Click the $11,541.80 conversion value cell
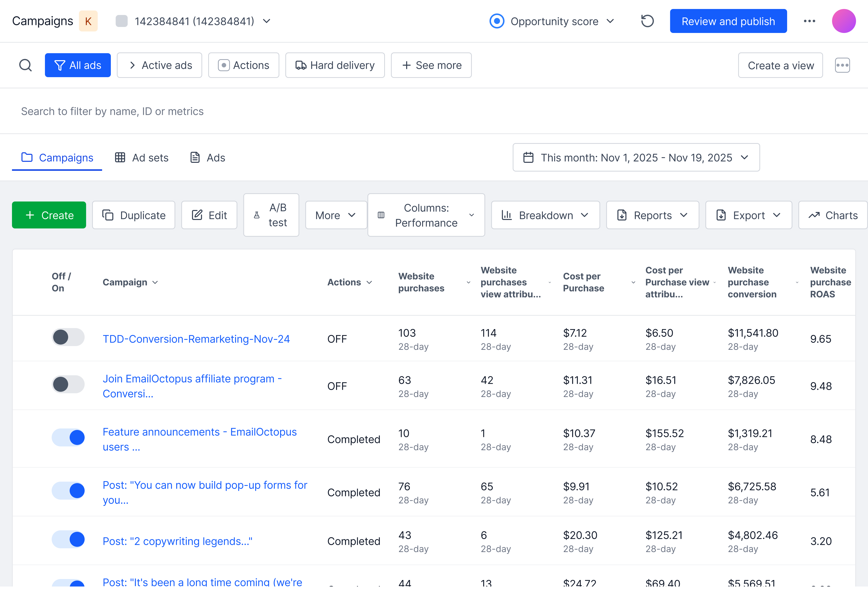The height and width of the screenshot is (591, 868). (753, 333)
